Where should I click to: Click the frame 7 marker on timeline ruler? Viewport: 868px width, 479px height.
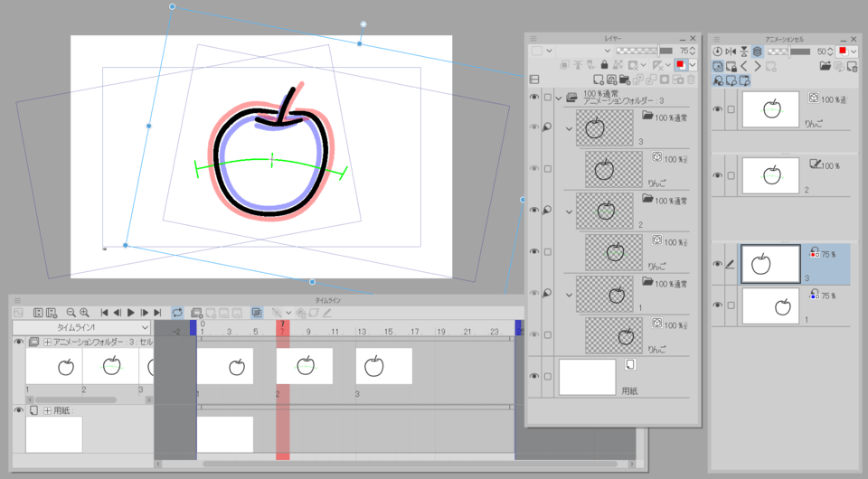point(282,327)
